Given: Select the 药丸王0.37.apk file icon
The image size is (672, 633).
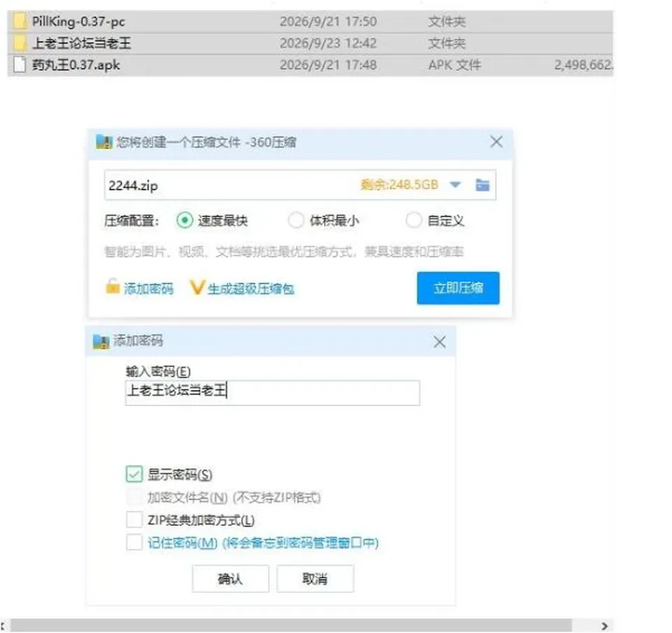Looking at the screenshot, I should 20,65.
